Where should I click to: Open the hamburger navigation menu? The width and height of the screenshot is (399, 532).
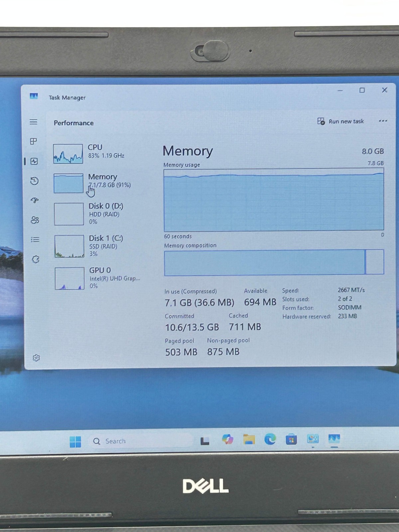click(34, 122)
